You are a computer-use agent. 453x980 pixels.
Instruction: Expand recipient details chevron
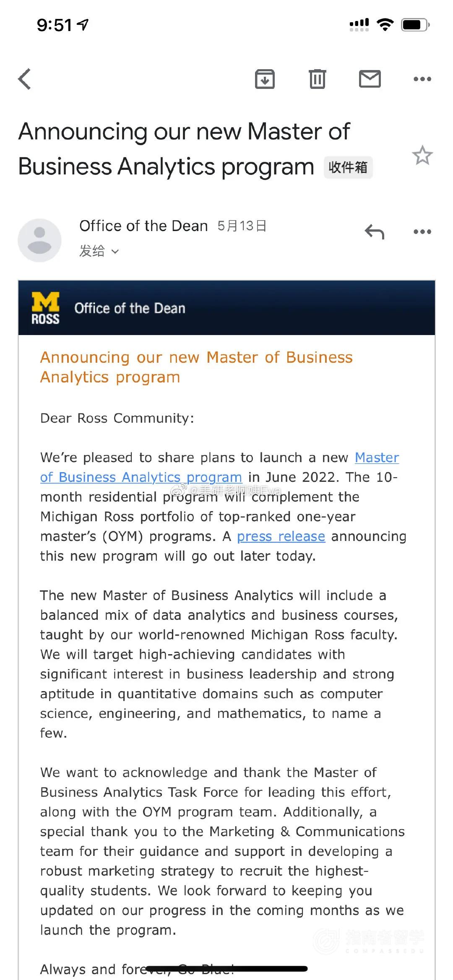tap(115, 252)
